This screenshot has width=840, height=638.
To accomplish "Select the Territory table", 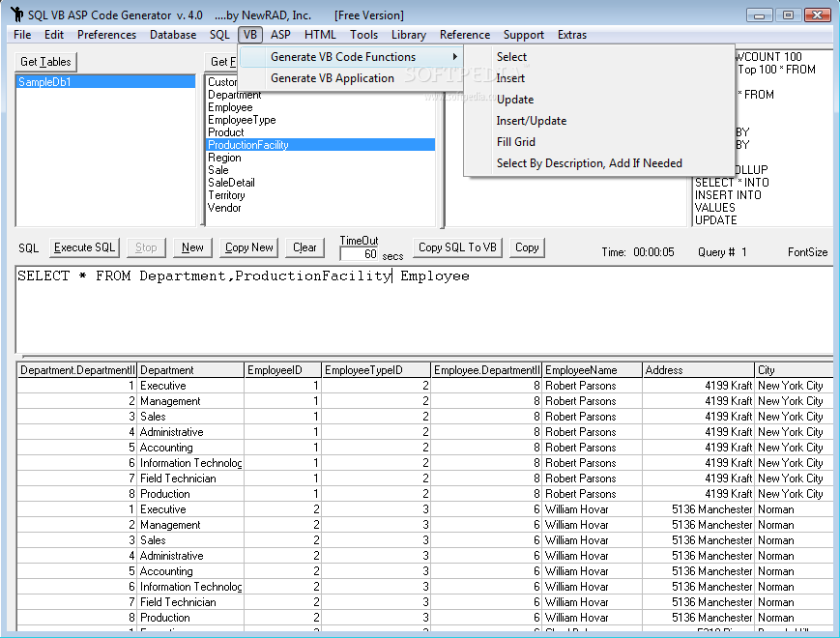I will tap(320, 195).
